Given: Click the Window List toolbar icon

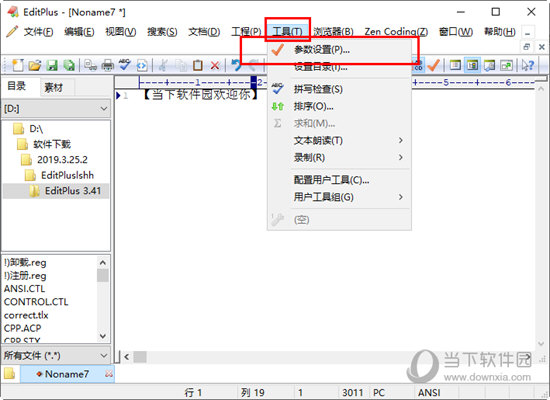Looking at the screenshot, I should tap(455, 65).
